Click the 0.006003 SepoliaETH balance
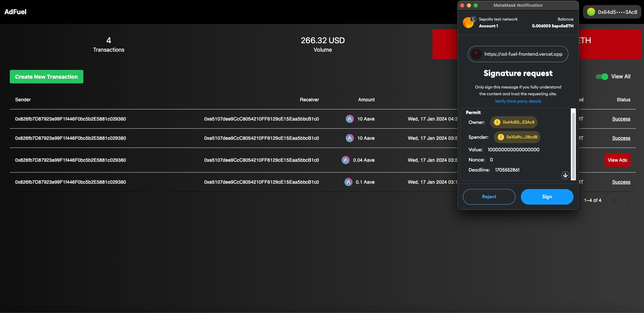The height and width of the screenshot is (313, 644). pos(553,26)
